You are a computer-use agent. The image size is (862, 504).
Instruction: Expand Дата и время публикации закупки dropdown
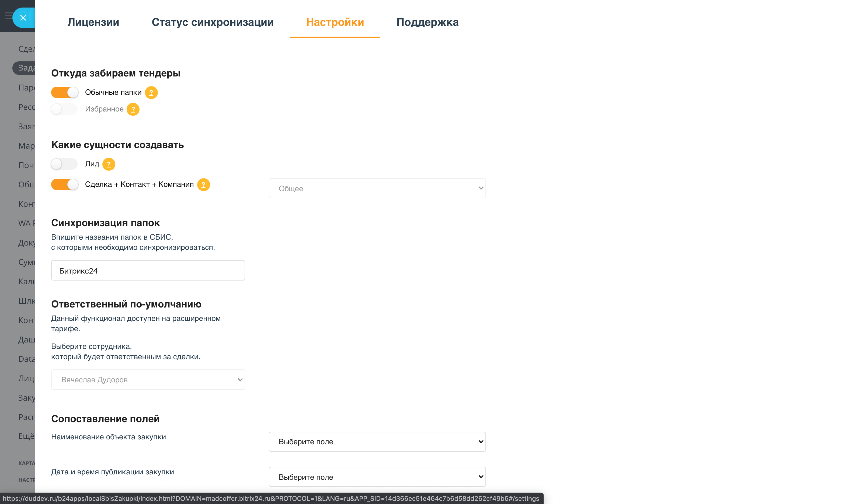tap(377, 477)
